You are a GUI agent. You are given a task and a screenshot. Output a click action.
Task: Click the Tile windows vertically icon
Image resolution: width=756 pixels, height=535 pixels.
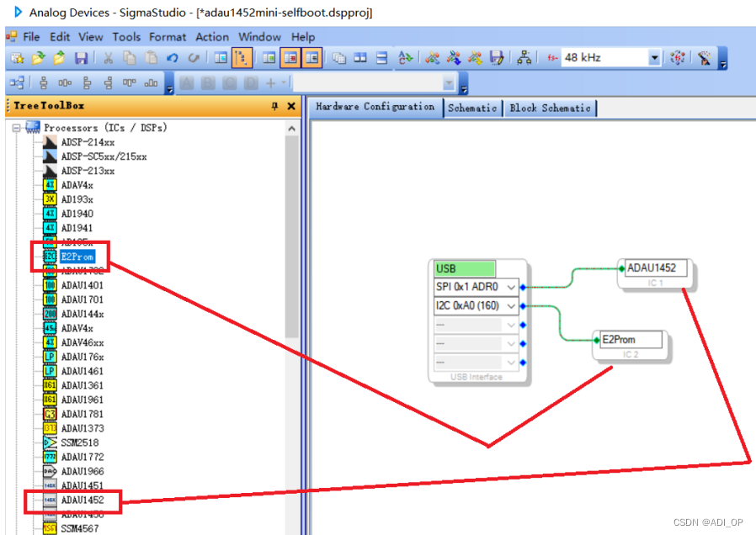360,58
